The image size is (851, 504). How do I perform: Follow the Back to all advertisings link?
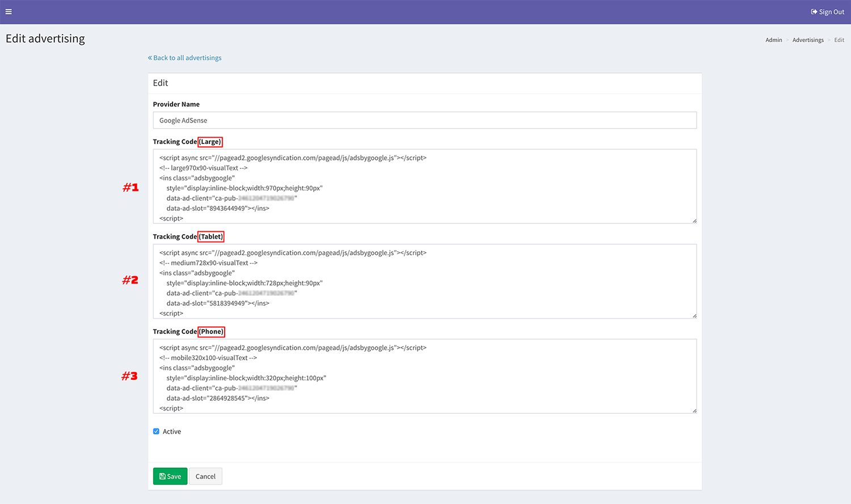click(x=187, y=58)
